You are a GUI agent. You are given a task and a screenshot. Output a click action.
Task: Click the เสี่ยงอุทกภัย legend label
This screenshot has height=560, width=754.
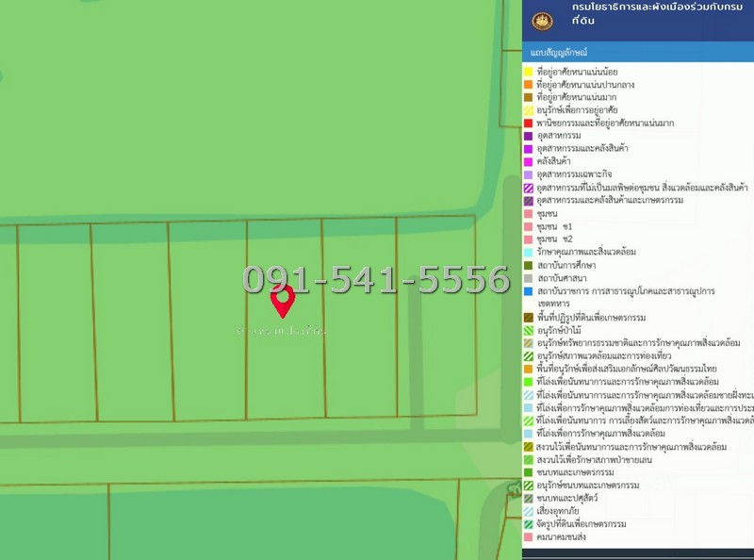[565, 511]
